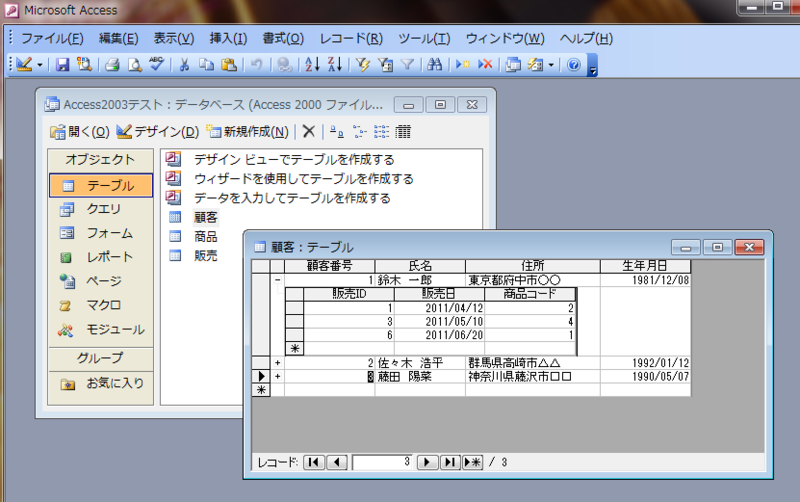Expand subdatasheet for 佐々木 浩平

(277, 363)
